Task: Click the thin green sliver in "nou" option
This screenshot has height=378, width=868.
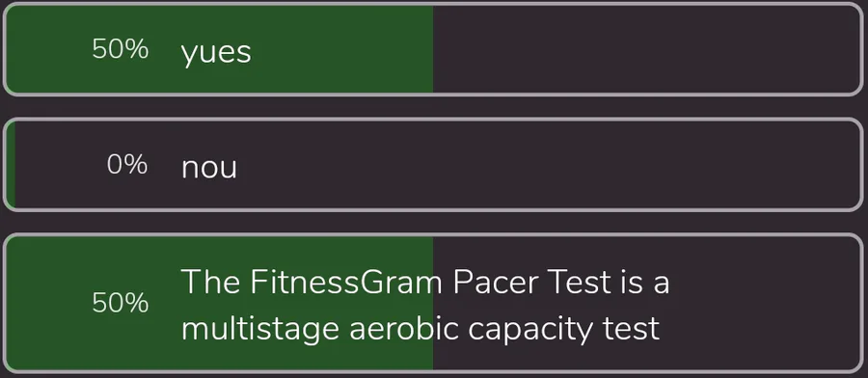Action: (x=10, y=164)
